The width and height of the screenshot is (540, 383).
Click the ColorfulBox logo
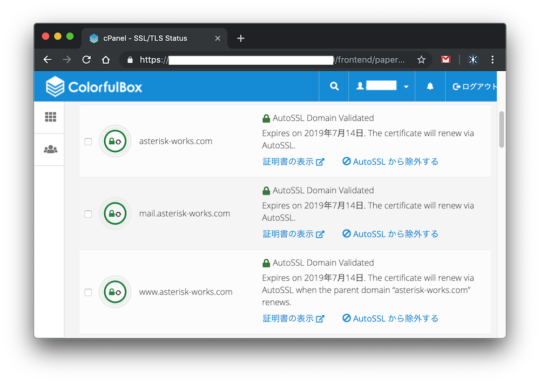click(94, 86)
